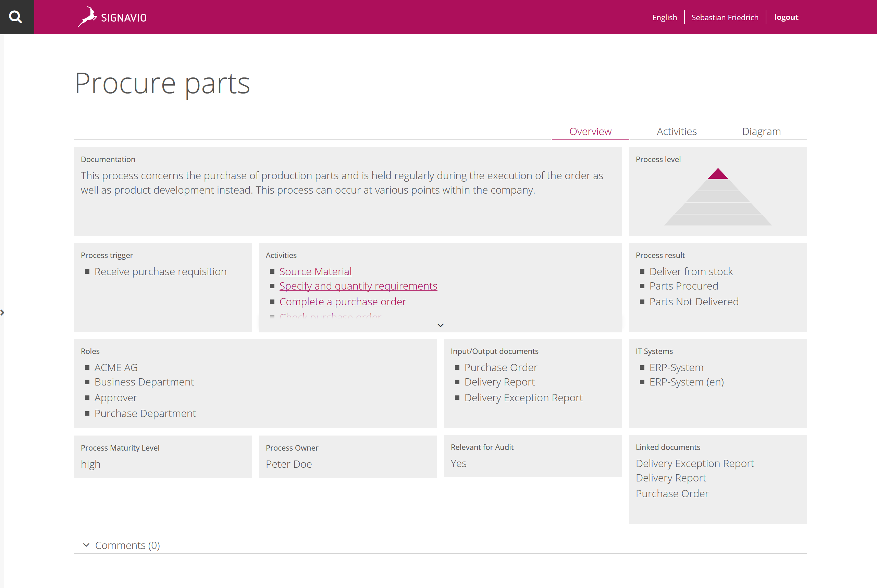Viewport: 877px width, 588px height.
Task: Collapse the Comments (0) section chevron
Action: pyautogui.click(x=86, y=545)
